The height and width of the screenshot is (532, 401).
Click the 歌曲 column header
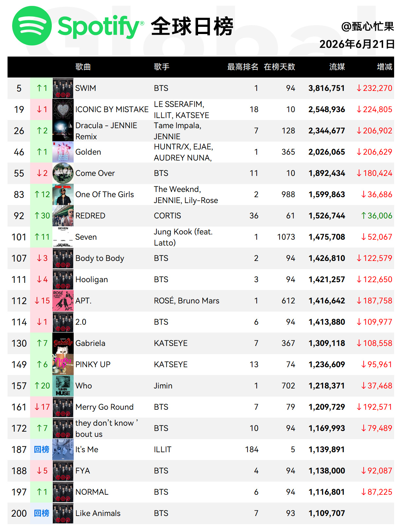coord(83,67)
